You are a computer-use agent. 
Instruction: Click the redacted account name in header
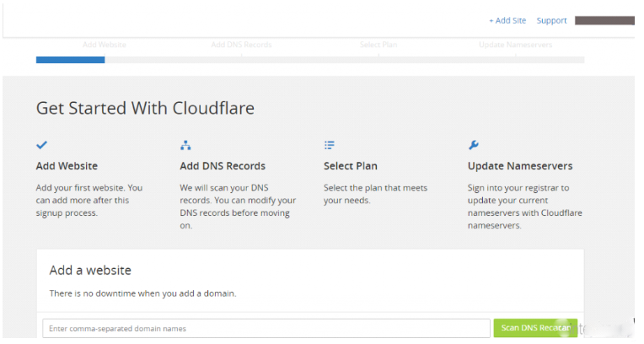[604, 20]
